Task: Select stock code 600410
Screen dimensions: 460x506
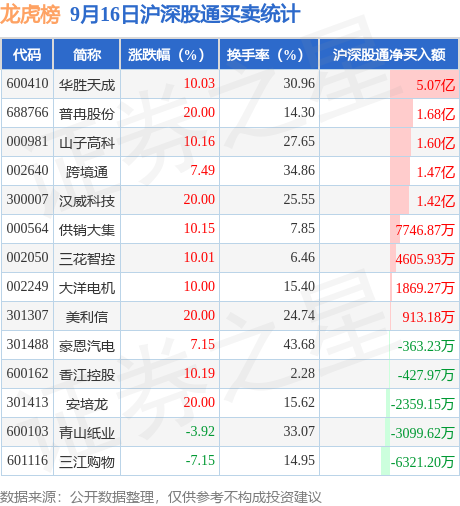Action: pyautogui.click(x=27, y=83)
